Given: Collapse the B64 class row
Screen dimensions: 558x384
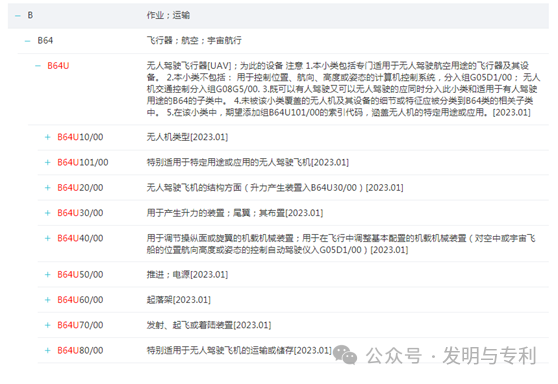Looking at the screenshot, I should 27,41.
